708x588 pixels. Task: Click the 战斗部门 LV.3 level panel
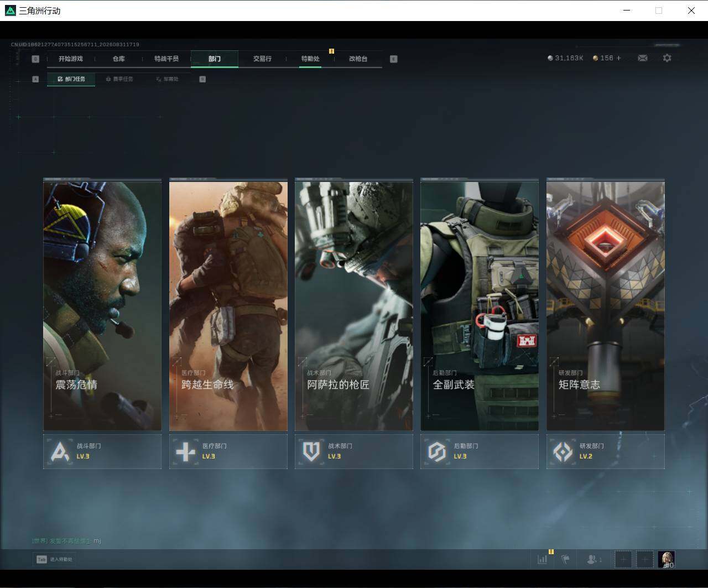[x=102, y=451]
